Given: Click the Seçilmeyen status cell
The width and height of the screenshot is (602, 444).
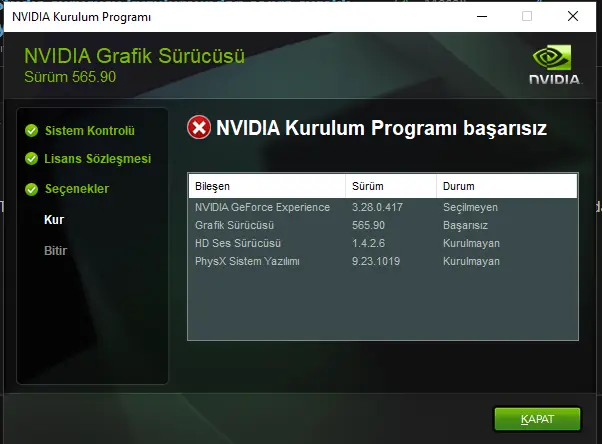Looking at the screenshot, I should point(470,207).
